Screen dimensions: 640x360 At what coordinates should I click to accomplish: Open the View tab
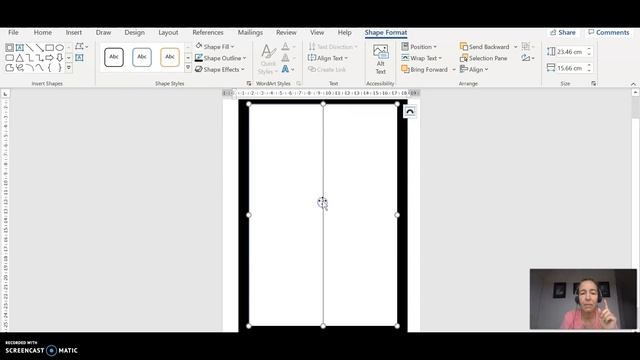tap(317, 32)
